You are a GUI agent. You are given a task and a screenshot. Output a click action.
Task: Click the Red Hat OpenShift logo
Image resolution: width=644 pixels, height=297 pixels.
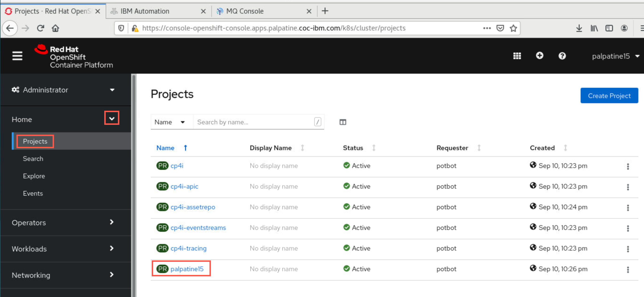pyautogui.click(x=74, y=57)
